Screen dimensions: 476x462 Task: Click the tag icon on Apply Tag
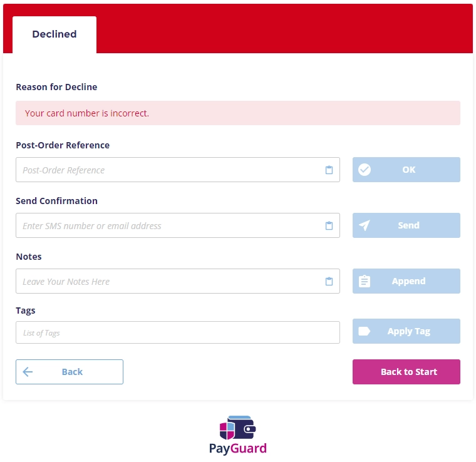click(x=364, y=331)
